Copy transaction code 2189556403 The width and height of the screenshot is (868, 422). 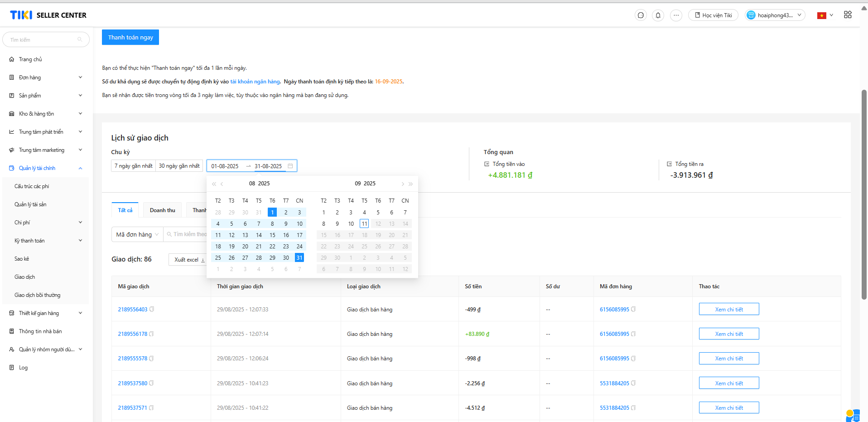pos(152,310)
